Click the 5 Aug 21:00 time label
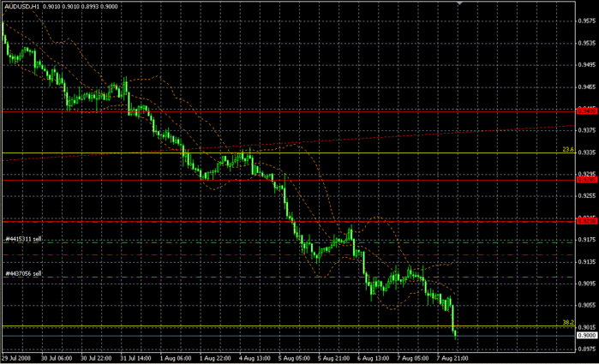Screen dimensions: 599x364 [x=333, y=358]
